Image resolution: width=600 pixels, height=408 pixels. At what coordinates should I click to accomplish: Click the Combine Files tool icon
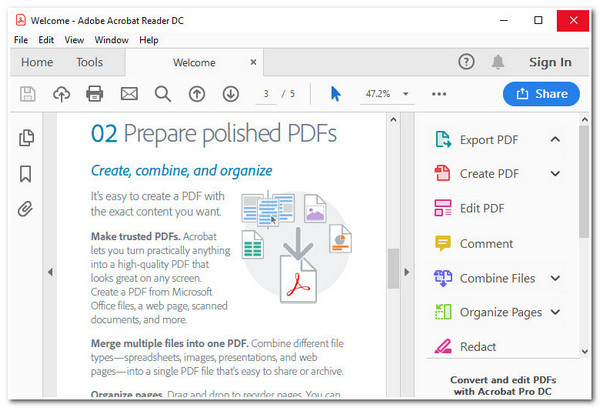pyautogui.click(x=443, y=278)
